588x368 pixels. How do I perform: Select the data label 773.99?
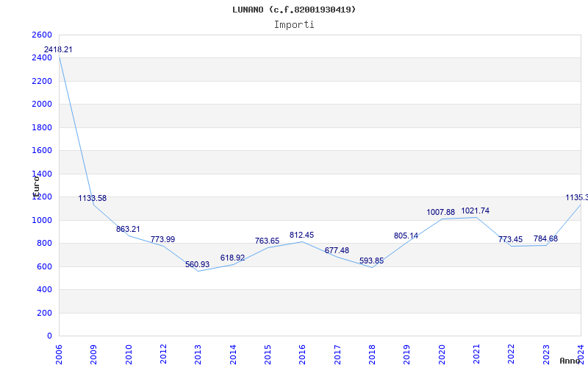(162, 240)
